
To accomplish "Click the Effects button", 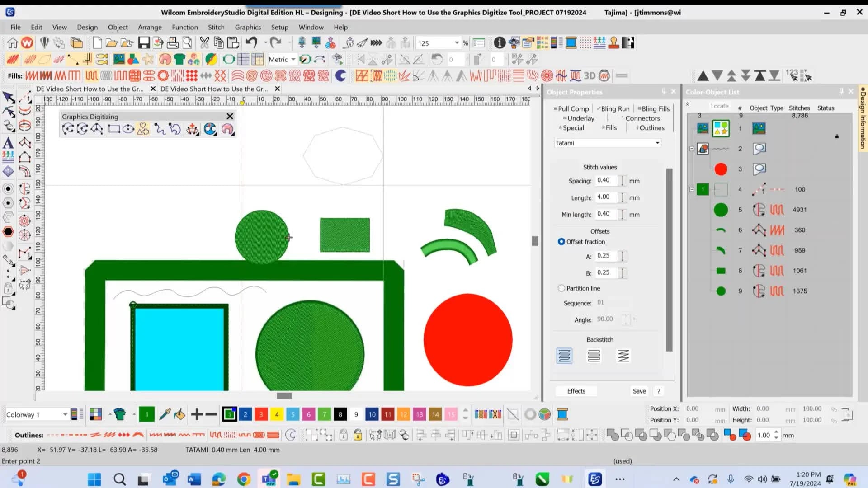I will click(x=576, y=391).
